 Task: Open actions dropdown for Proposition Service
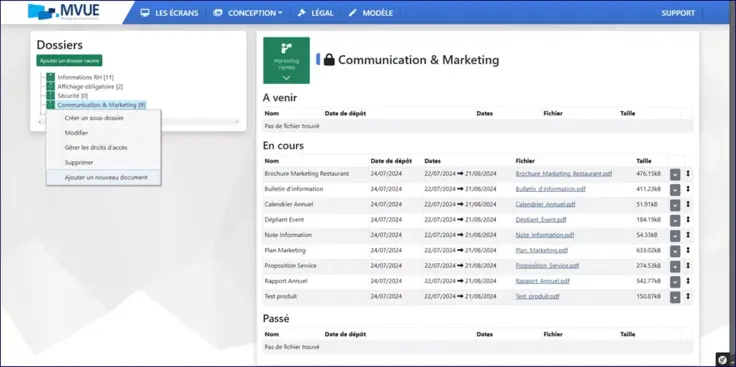(675, 266)
